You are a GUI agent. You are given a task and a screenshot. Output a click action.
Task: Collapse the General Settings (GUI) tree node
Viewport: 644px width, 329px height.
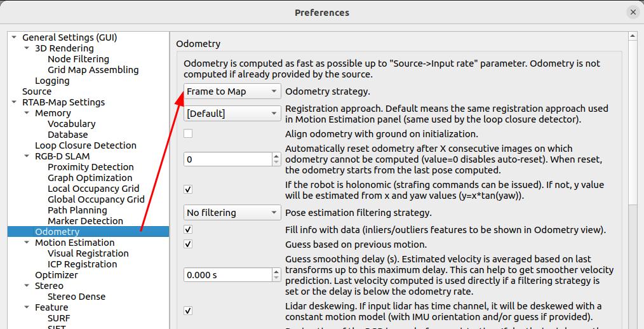coord(15,37)
